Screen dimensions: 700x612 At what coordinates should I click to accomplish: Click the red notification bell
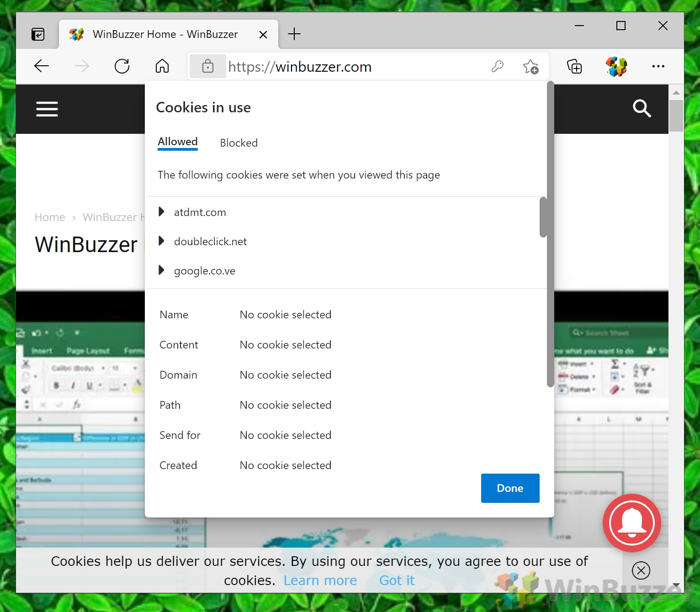(632, 523)
